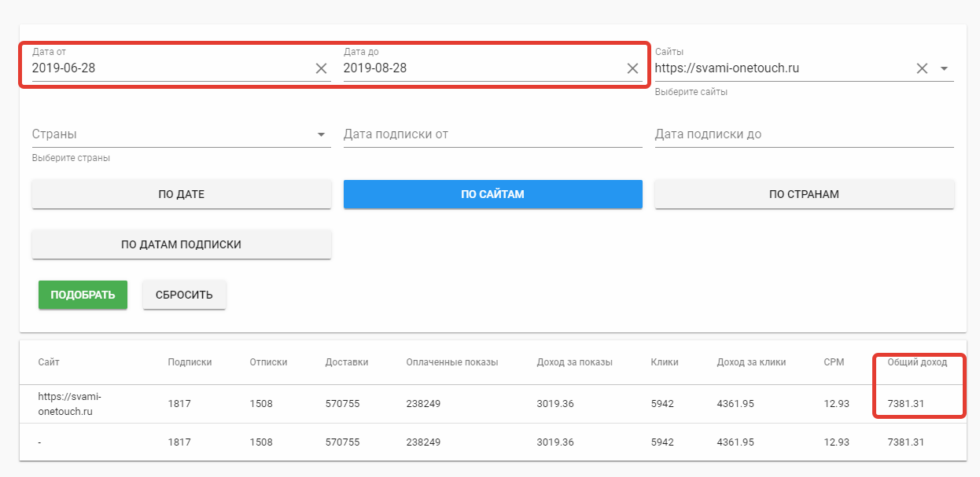Clear the 'Дата до' date field
Viewport: 980px width, 477px height.
632,68
